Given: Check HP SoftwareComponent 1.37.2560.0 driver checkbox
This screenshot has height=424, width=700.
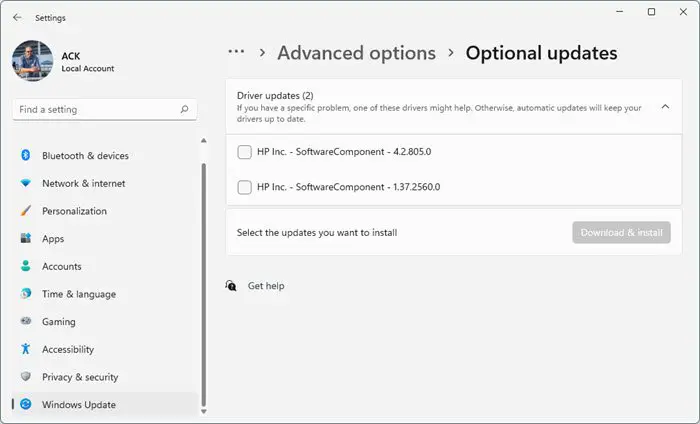Looking at the screenshot, I should click(245, 187).
